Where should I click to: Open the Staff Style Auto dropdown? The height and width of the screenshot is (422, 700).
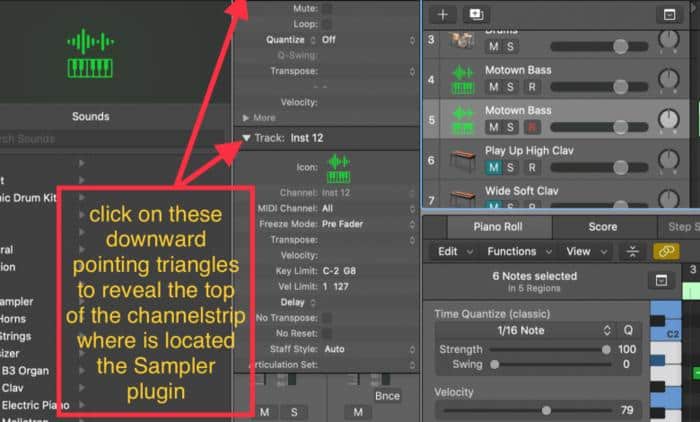coord(369,349)
